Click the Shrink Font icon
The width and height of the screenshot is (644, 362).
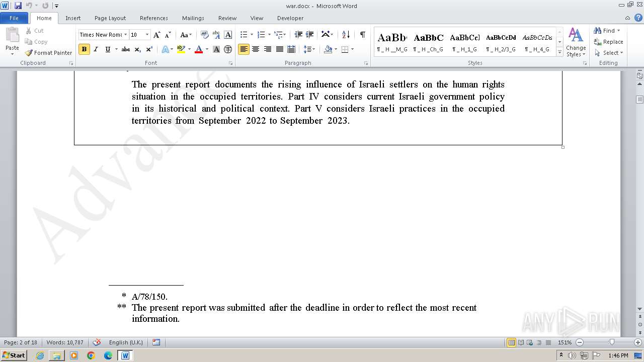click(168, 35)
